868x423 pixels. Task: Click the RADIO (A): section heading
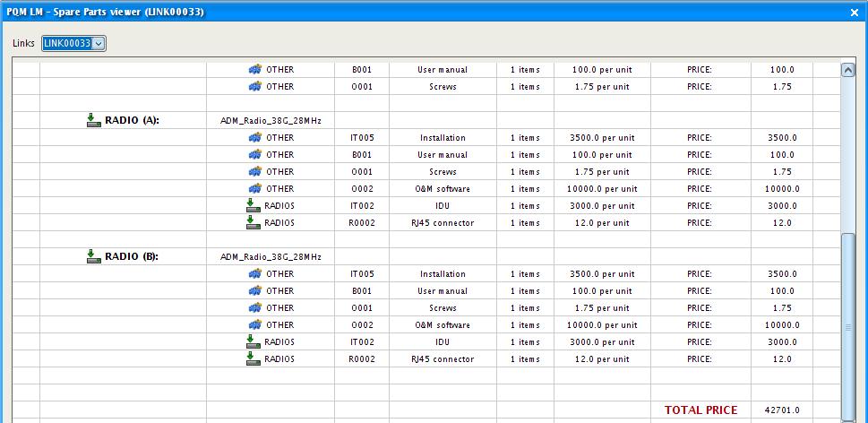click(132, 120)
